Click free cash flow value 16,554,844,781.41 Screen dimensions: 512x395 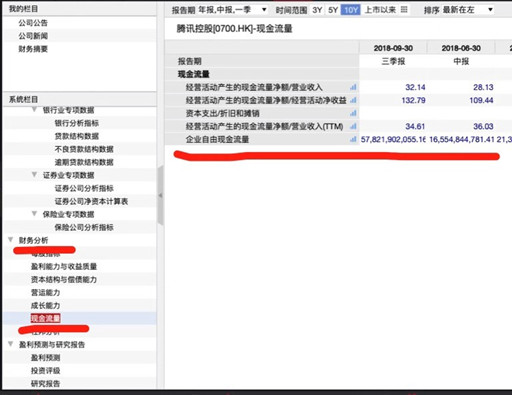(461, 139)
